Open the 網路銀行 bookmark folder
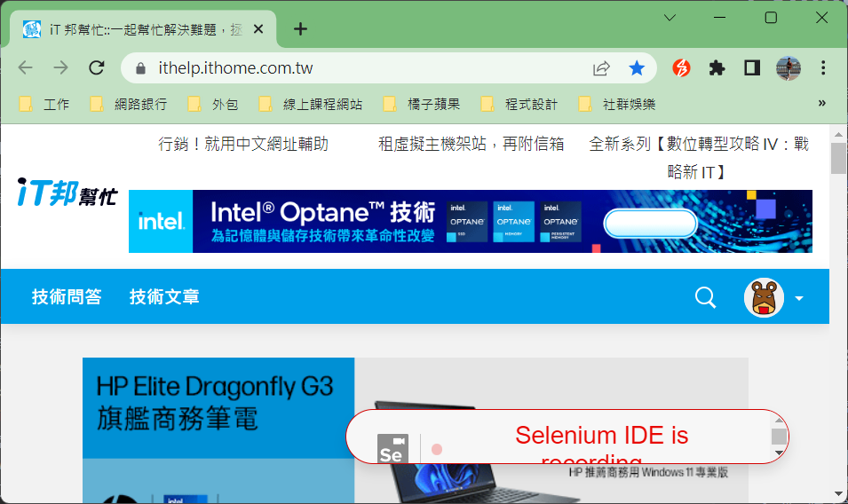Viewport: 848px width, 504px height. tap(129, 104)
